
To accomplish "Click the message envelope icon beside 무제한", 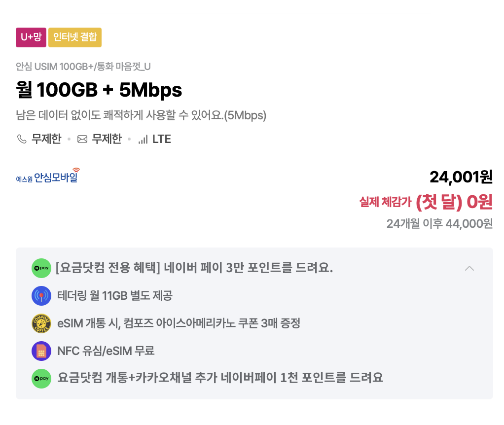I will pyautogui.click(x=82, y=139).
